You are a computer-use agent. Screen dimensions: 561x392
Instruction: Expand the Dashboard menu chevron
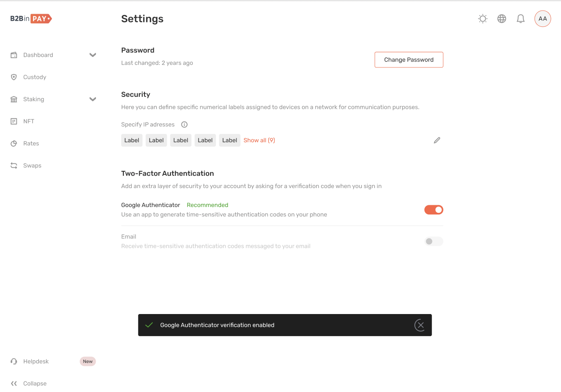[92, 55]
